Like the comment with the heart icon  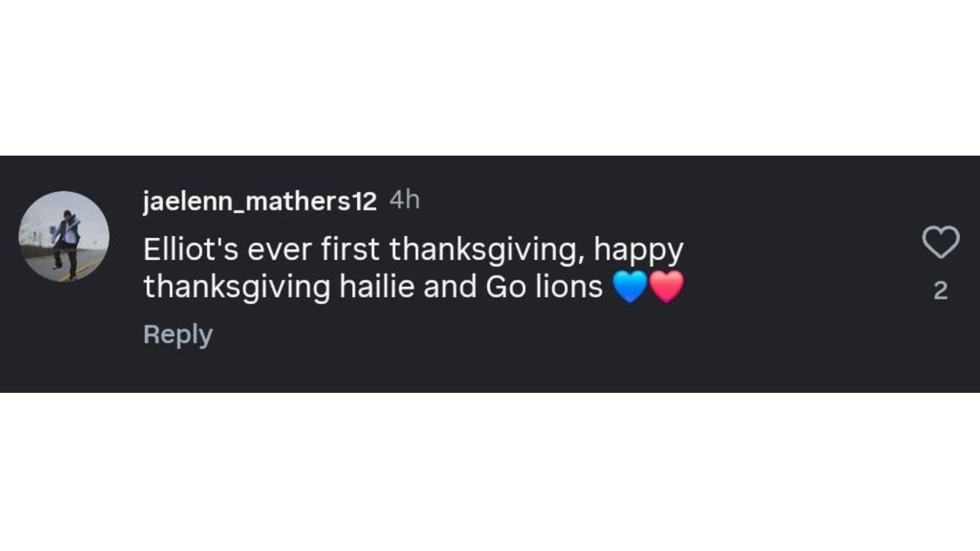coord(941,242)
